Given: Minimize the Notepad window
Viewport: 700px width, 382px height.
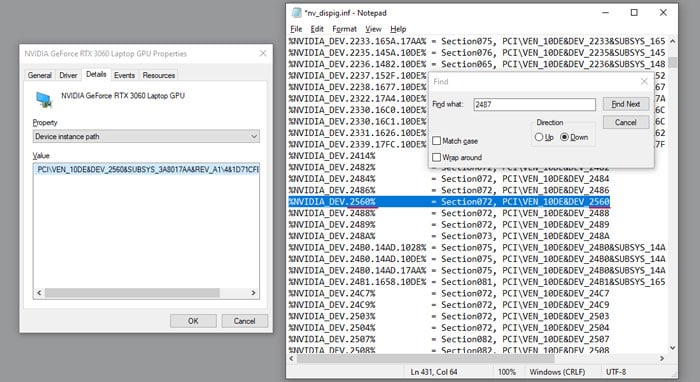Looking at the screenshot, I should [x=605, y=12].
